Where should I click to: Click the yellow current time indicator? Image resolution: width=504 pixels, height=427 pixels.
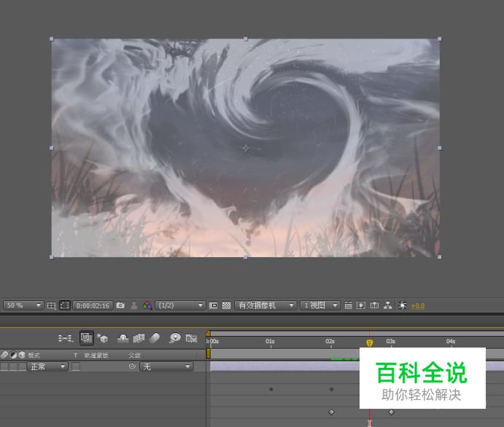(x=370, y=343)
